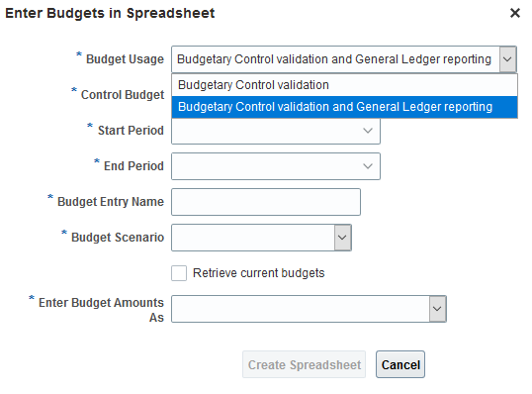Focus the Budget Entry Name text field
This screenshot has width=532, height=394.
pos(266,202)
